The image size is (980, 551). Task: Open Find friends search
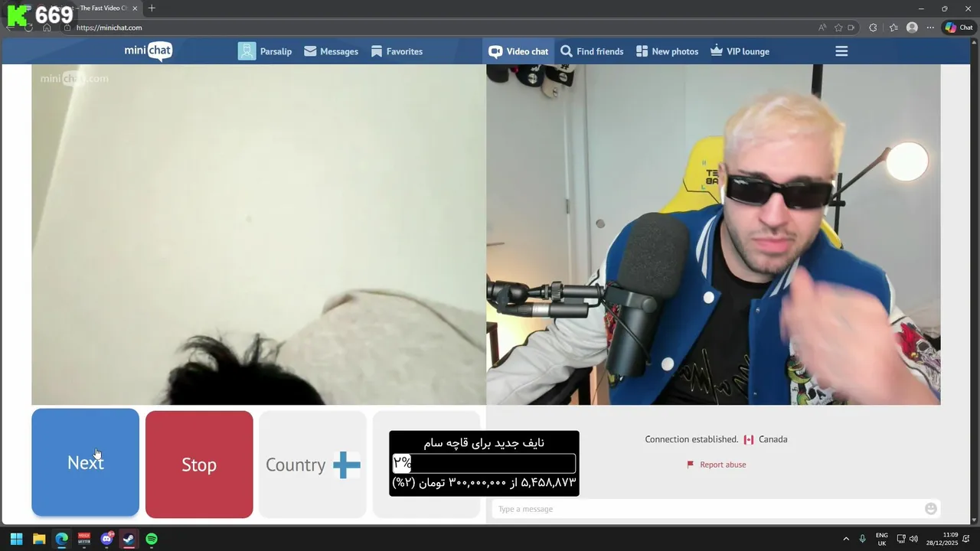(x=592, y=51)
